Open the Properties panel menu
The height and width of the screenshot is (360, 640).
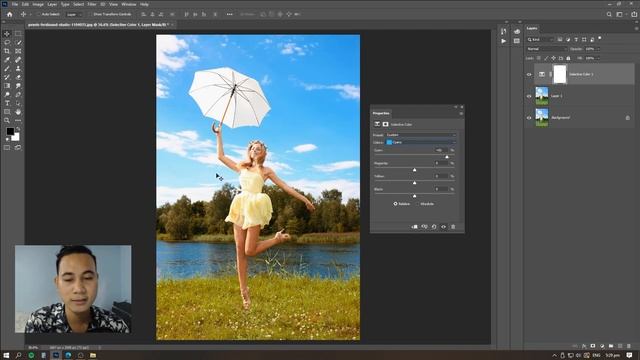pos(461,113)
